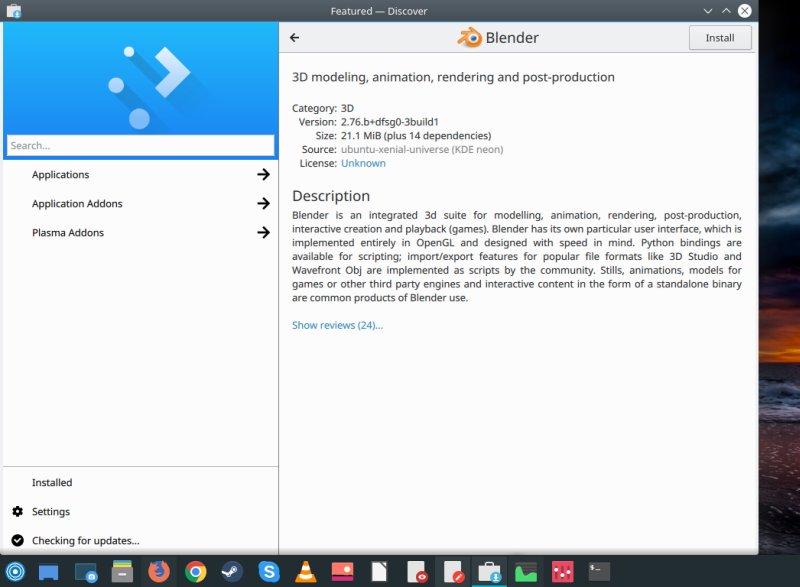Open the Applications category
800x587 pixels.
pos(141,174)
